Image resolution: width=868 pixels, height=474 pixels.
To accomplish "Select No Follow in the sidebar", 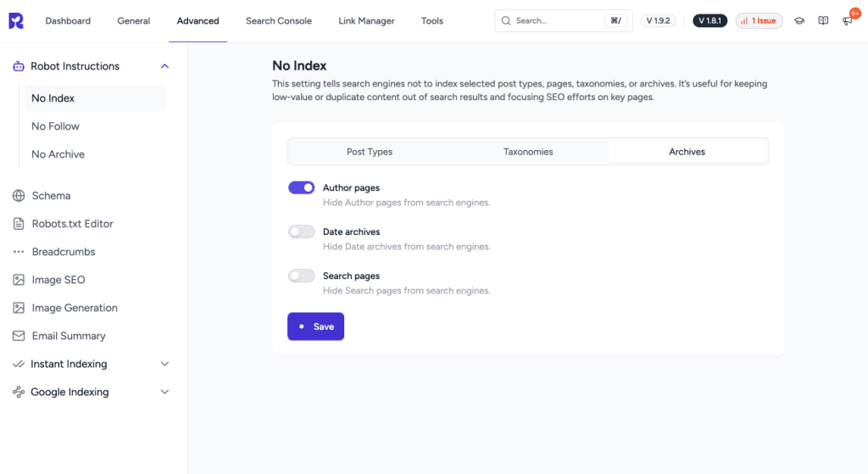I will click(55, 126).
